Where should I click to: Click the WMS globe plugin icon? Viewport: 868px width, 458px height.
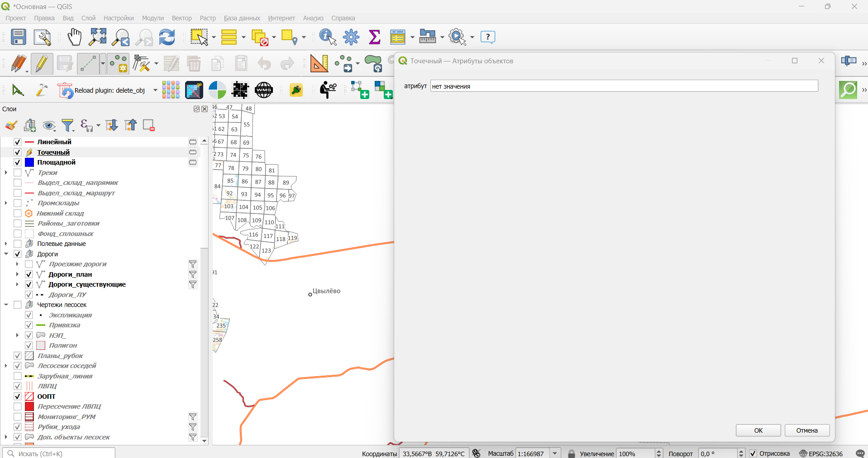[x=264, y=90]
